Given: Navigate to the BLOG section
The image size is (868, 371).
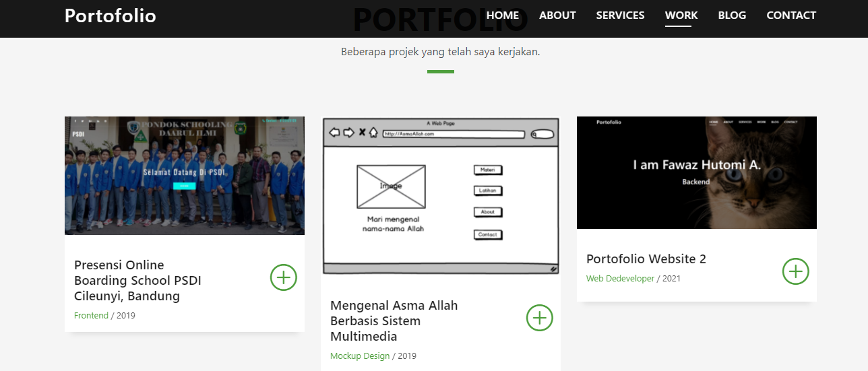Looking at the screenshot, I should pyautogui.click(x=732, y=15).
